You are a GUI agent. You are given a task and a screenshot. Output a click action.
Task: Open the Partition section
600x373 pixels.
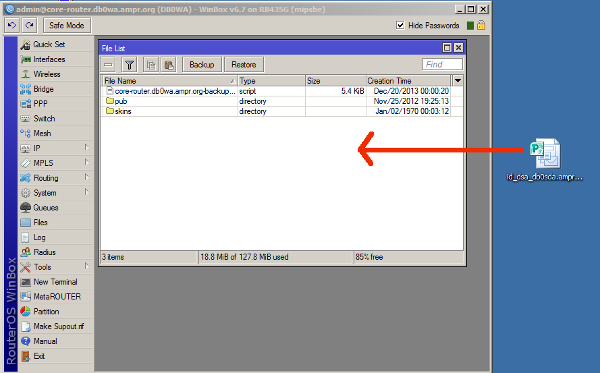click(56, 311)
